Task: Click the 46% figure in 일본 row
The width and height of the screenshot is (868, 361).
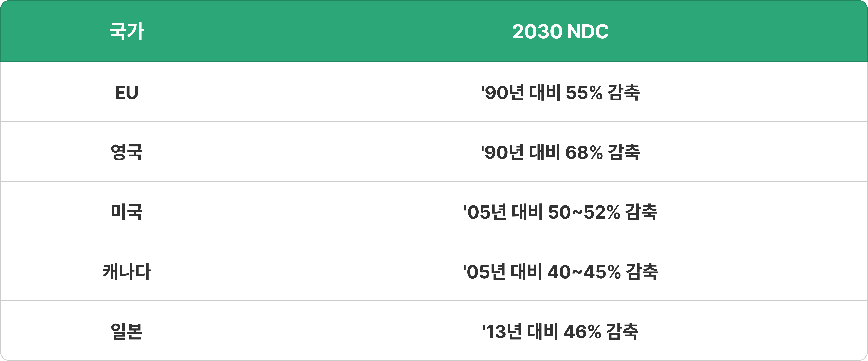Action: [x=582, y=332]
